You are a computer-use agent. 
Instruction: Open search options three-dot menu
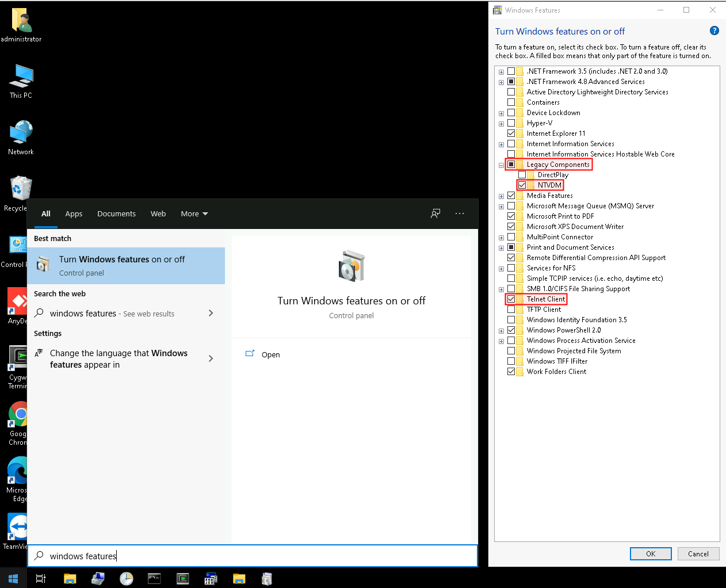click(x=459, y=213)
